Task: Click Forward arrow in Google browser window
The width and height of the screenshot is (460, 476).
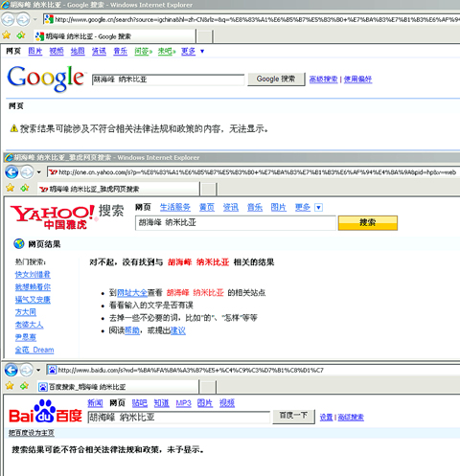Action: point(23,19)
